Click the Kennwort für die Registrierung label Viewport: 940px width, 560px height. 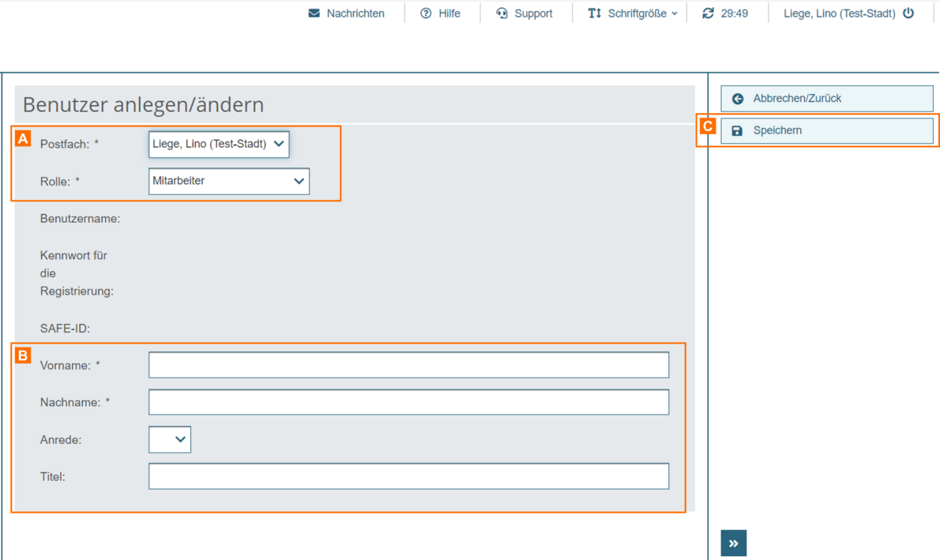click(77, 273)
